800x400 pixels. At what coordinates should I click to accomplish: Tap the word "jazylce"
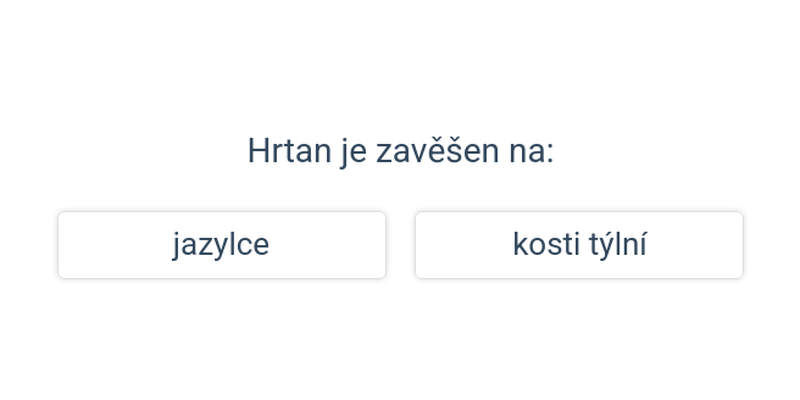coord(221,245)
